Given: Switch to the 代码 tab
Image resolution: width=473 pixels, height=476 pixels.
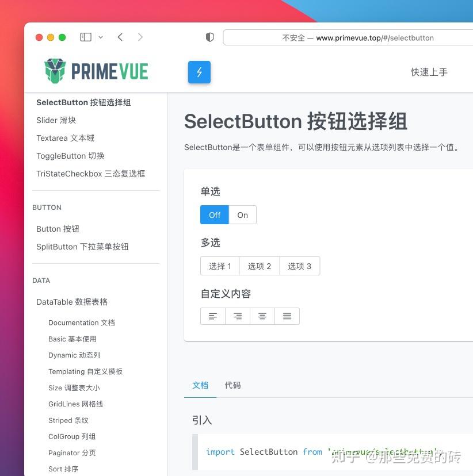Looking at the screenshot, I should coord(232,385).
